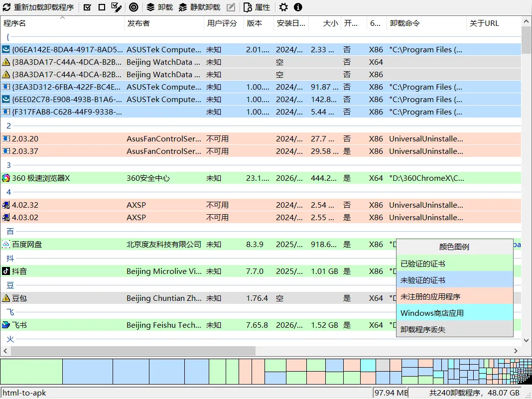Sort by the 关于URL column header
The image size is (532, 399).
494,23
